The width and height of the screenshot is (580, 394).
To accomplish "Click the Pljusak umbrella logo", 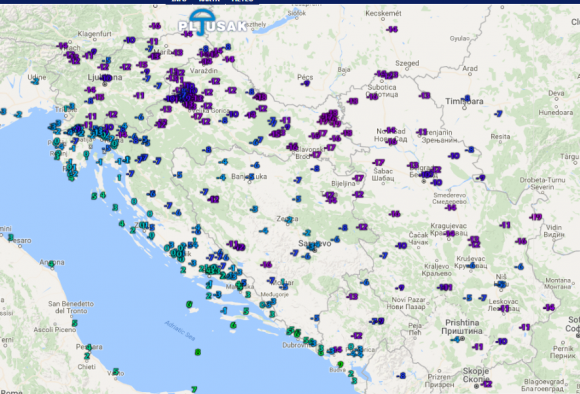I will click(212, 23).
